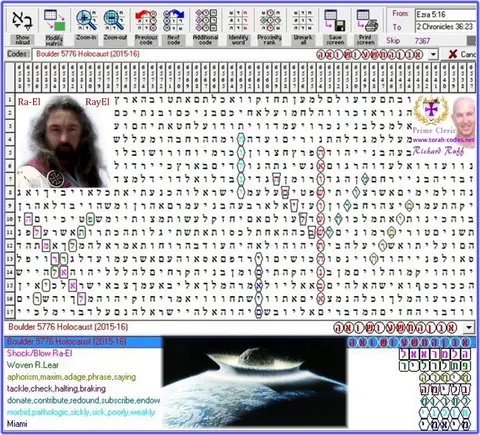Select the donate,contribute,redound entry

[83, 400]
